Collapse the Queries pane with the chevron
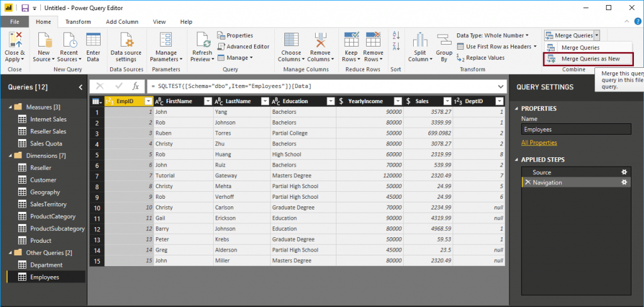644x307 pixels. pyautogui.click(x=80, y=87)
